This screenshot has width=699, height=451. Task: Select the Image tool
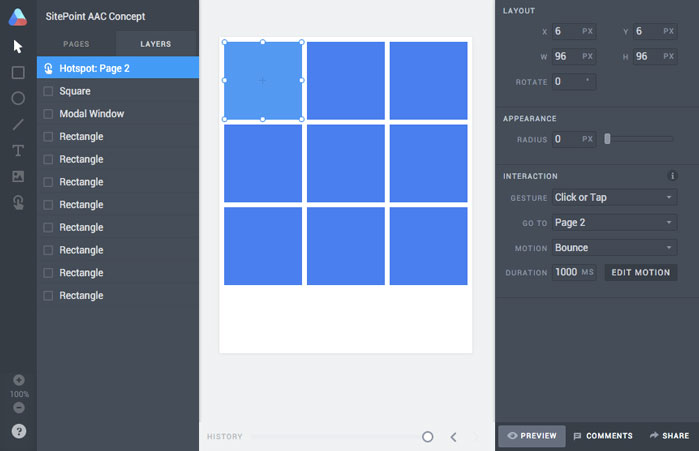(x=18, y=176)
